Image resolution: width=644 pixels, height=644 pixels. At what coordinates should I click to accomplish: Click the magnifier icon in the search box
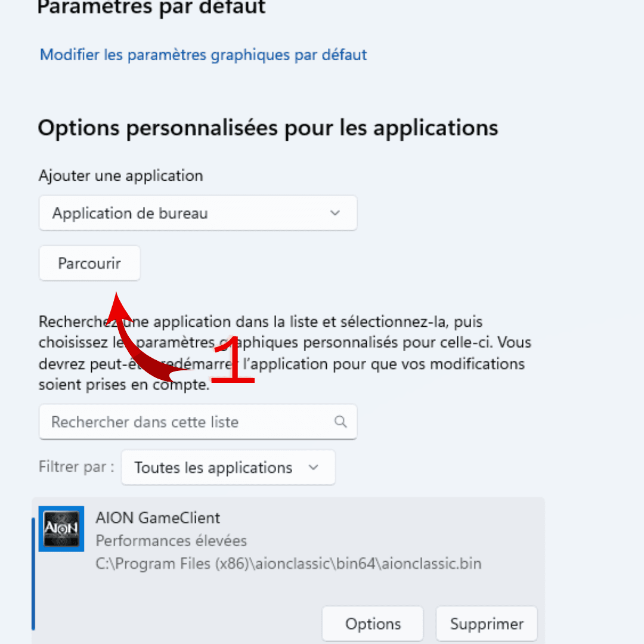[x=340, y=422]
